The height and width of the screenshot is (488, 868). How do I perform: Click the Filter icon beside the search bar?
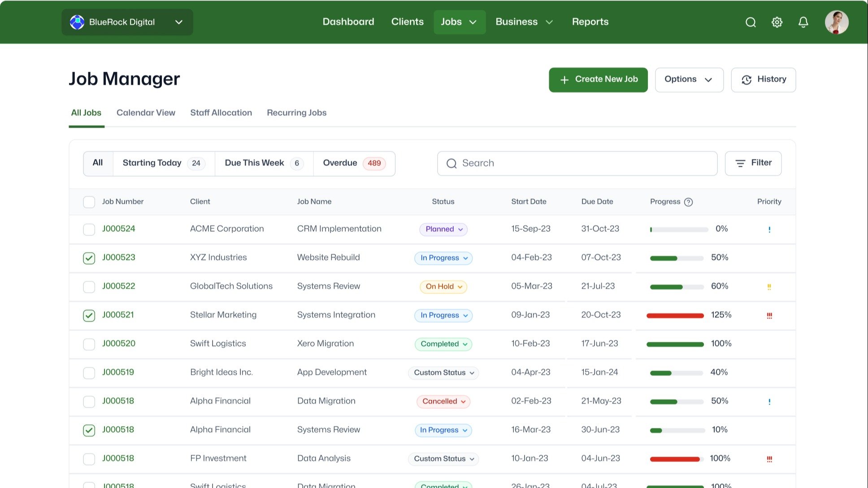point(741,163)
